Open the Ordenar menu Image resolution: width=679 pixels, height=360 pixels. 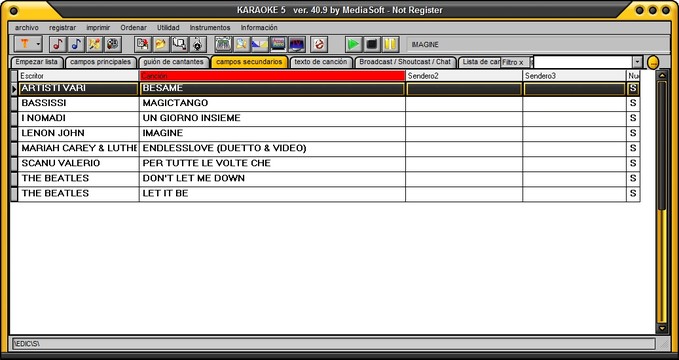tap(133, 27)
